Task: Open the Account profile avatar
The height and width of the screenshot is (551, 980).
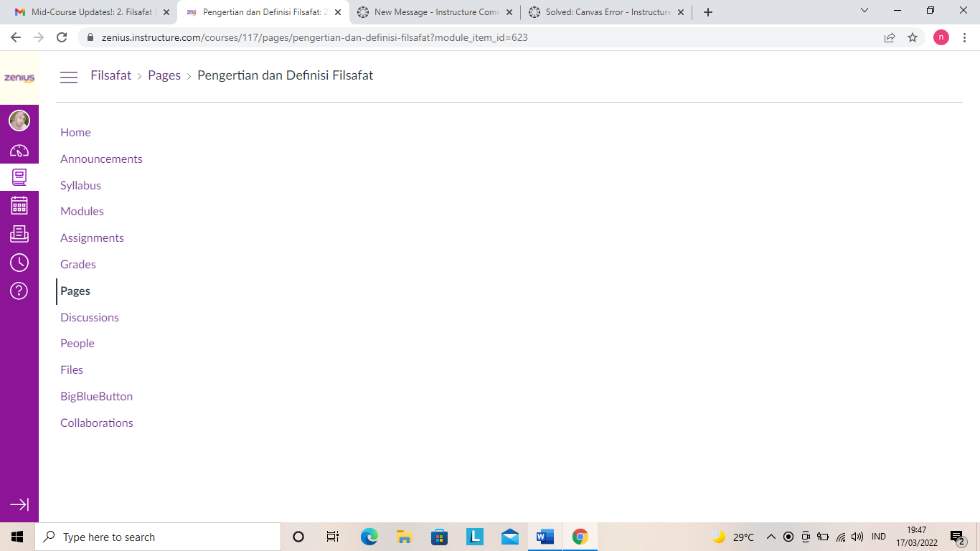Action: point(19,121)
